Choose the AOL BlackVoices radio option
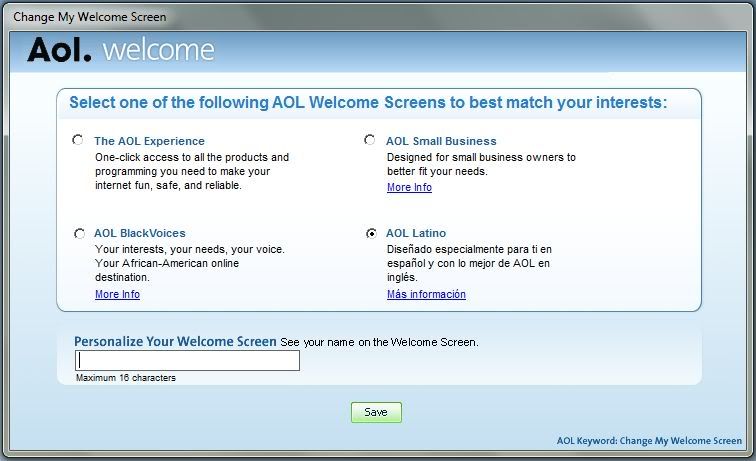This screenshot has height=461, width=756. 80,233
